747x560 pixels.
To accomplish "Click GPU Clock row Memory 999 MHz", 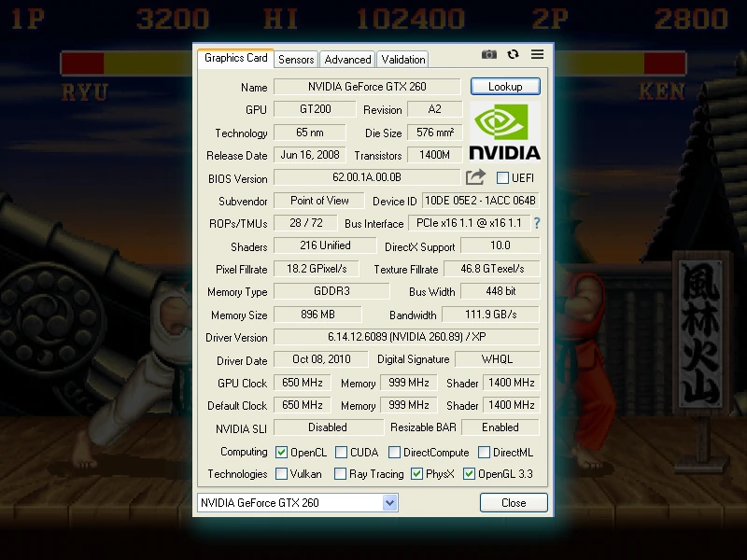I will pyautogui.click(x=408, y=383).
